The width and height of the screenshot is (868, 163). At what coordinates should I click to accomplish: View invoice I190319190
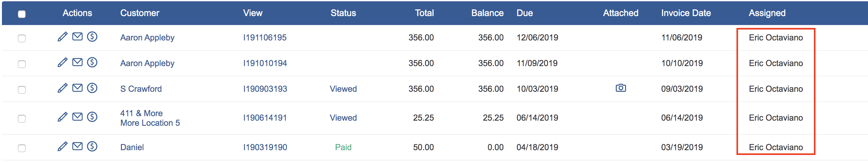(265, 147)
